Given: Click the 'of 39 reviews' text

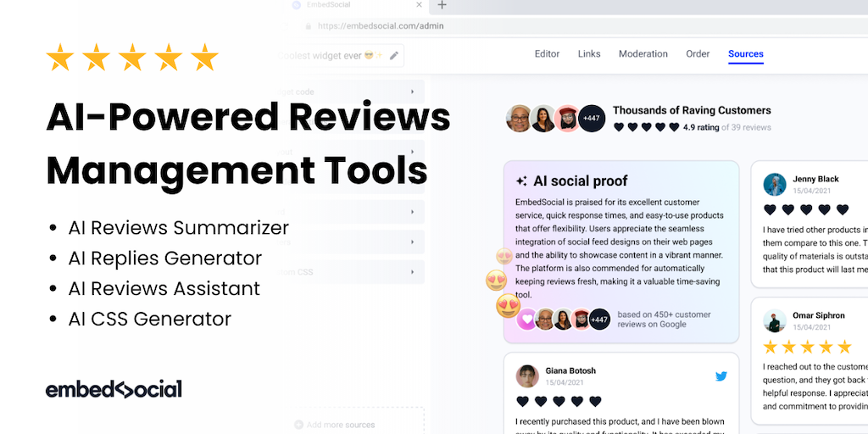Looking at the screenshot, I should pos(746,127).
